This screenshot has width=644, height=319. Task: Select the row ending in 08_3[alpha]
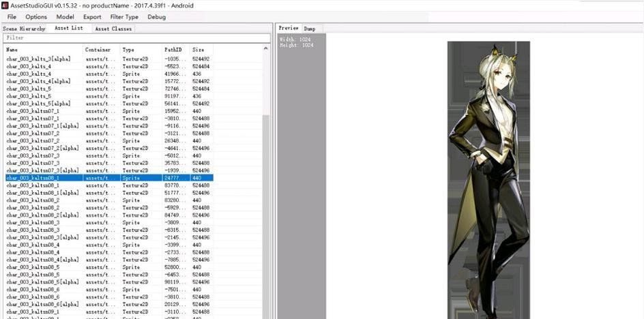[109, 237]
